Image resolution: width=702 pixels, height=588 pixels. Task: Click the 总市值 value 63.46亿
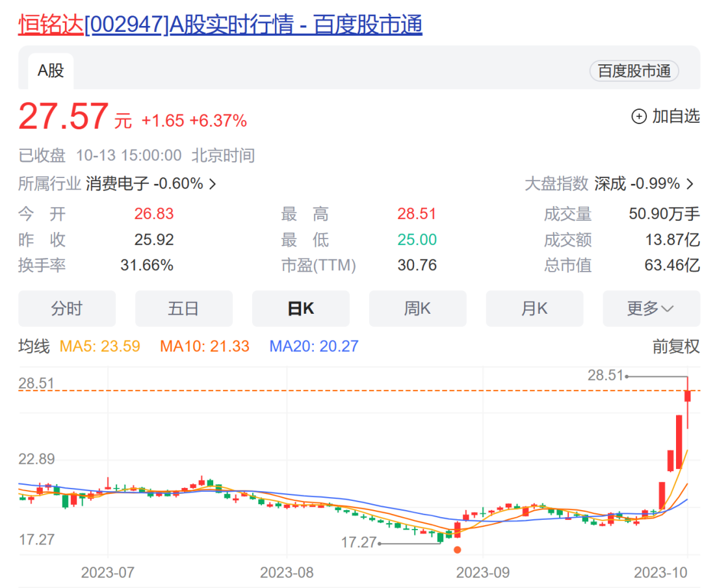pos(672,265)
